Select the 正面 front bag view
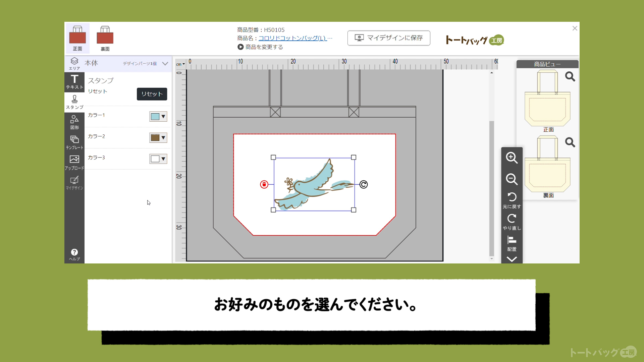The image size is (644, 362). [77, 38]
